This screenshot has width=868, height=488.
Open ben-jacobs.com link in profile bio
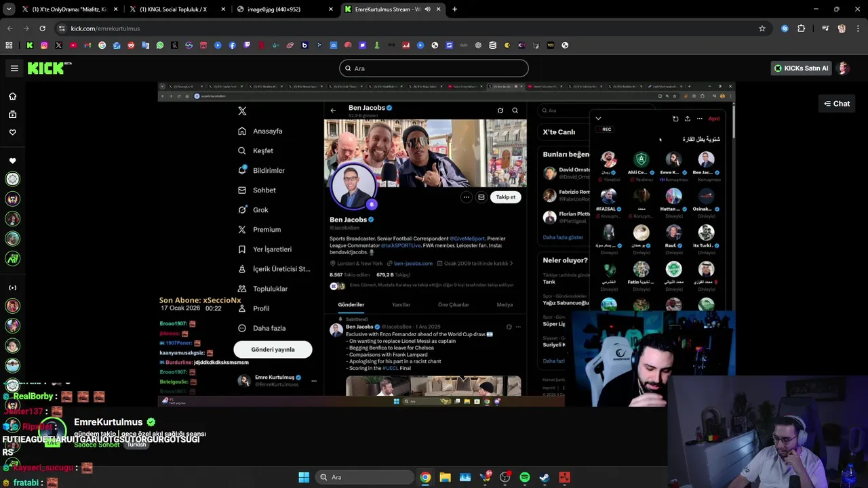click(413, 264)
